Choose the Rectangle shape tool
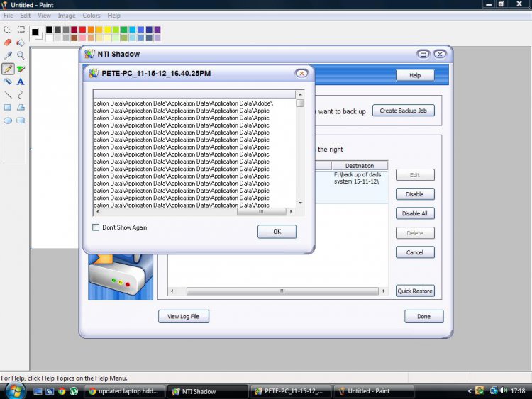The width and height of the screenshot is (532, 399). pyautogui.click(x=8, y=108)
